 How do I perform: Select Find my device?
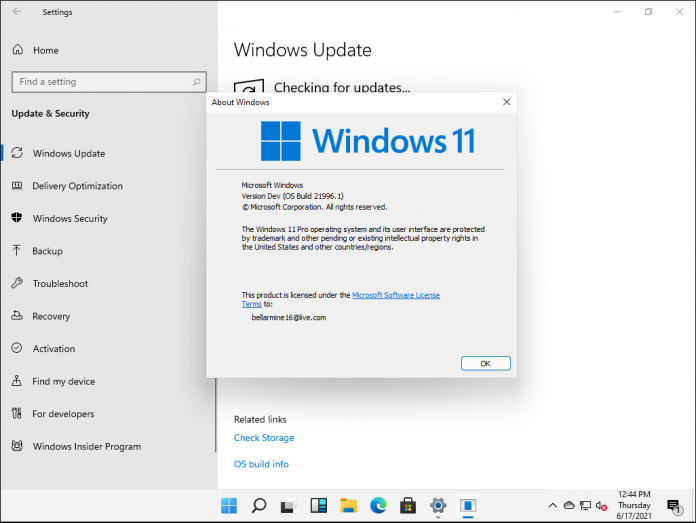point(63,381)
